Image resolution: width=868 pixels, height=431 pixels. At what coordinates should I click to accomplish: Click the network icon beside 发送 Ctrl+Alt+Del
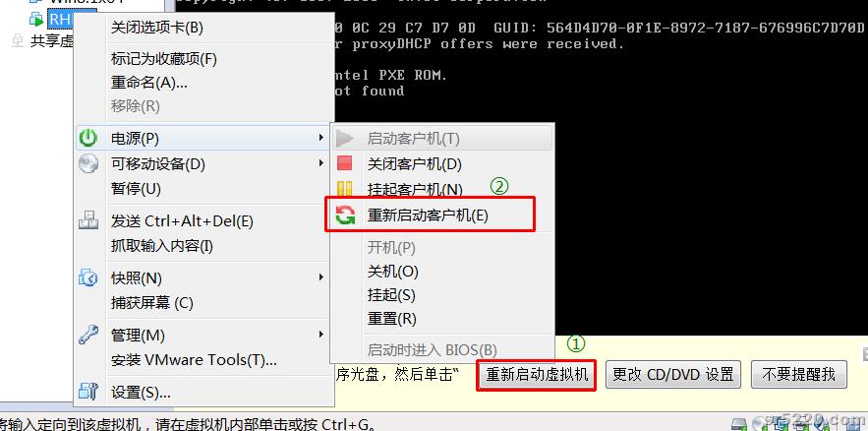coord(88,220)
